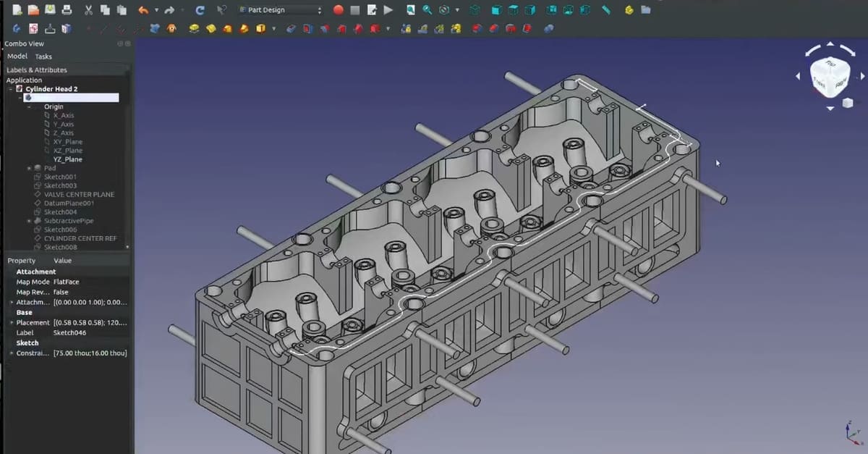Start macro recording with the red circle
Image resolution: width=868 pixels, height=454 pixels.
338,10
